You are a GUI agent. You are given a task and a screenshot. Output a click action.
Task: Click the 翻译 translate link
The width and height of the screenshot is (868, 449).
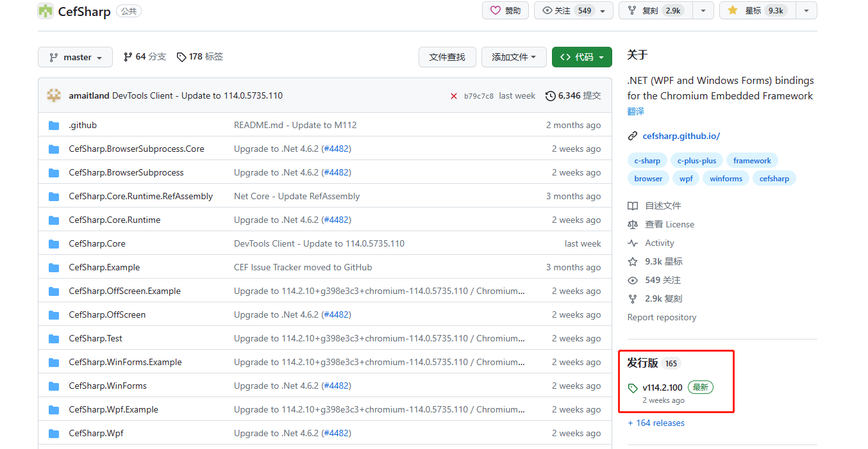click(x=635, y=111)
